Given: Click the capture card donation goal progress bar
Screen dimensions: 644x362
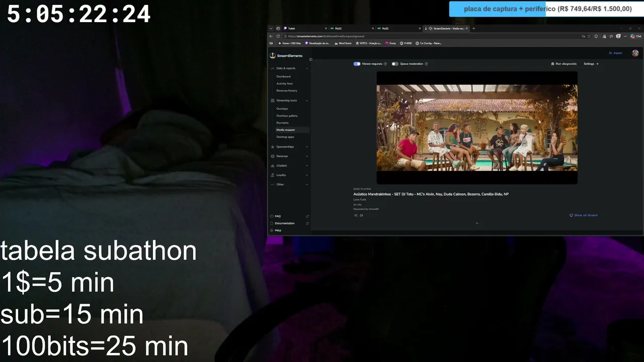Looking at the screenshot, I should coord(545,9).
